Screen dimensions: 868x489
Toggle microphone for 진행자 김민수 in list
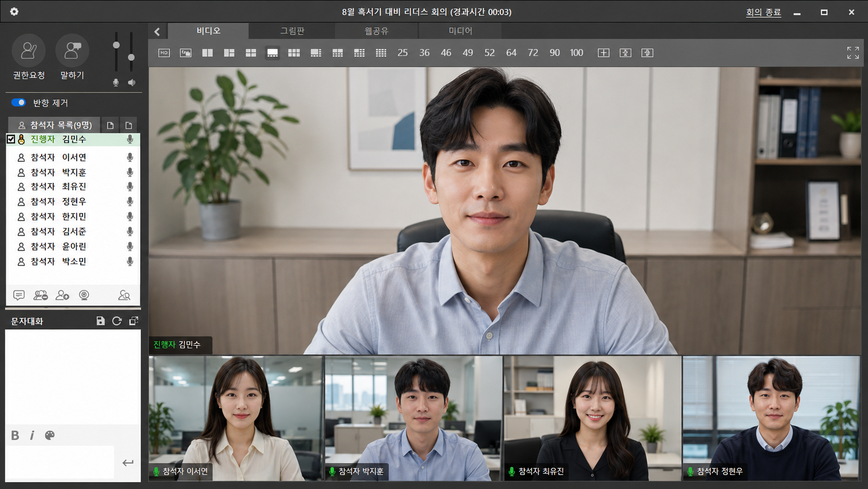coord(130,139)
